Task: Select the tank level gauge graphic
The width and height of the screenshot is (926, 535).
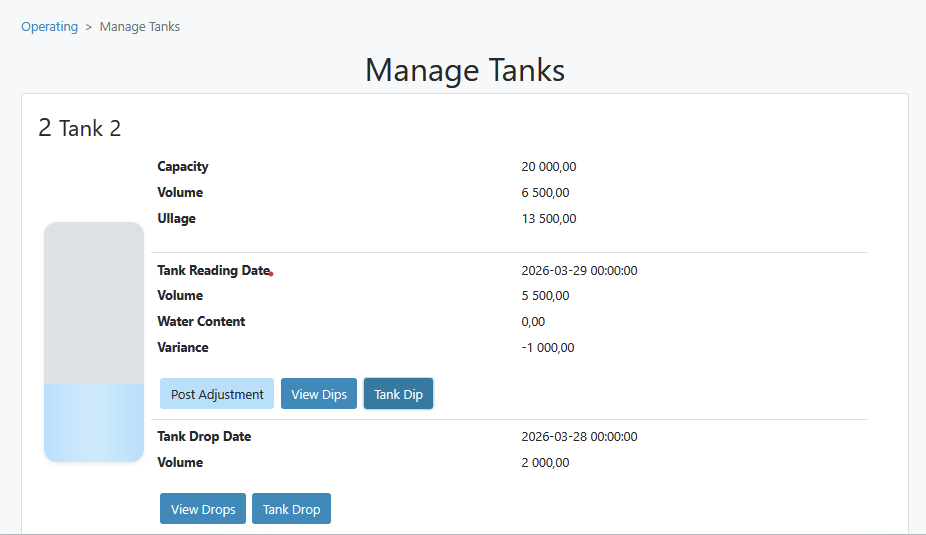Action: click(x=94, y=342)
